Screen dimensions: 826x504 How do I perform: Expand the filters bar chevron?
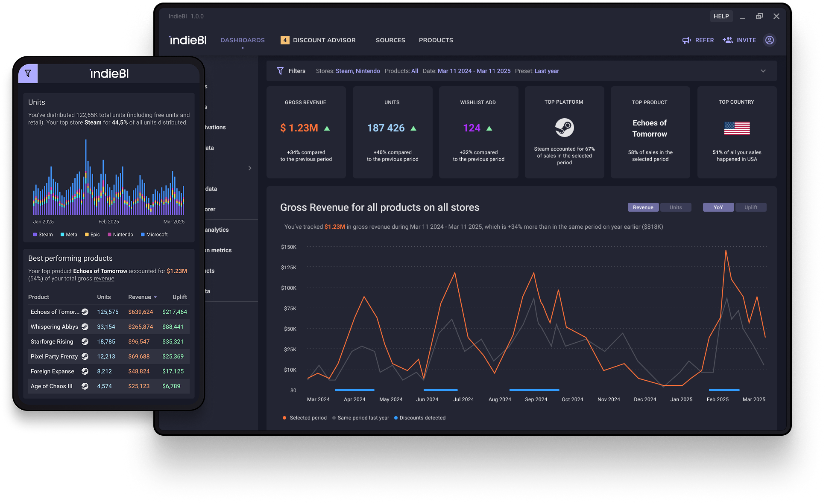pos(763,71)
